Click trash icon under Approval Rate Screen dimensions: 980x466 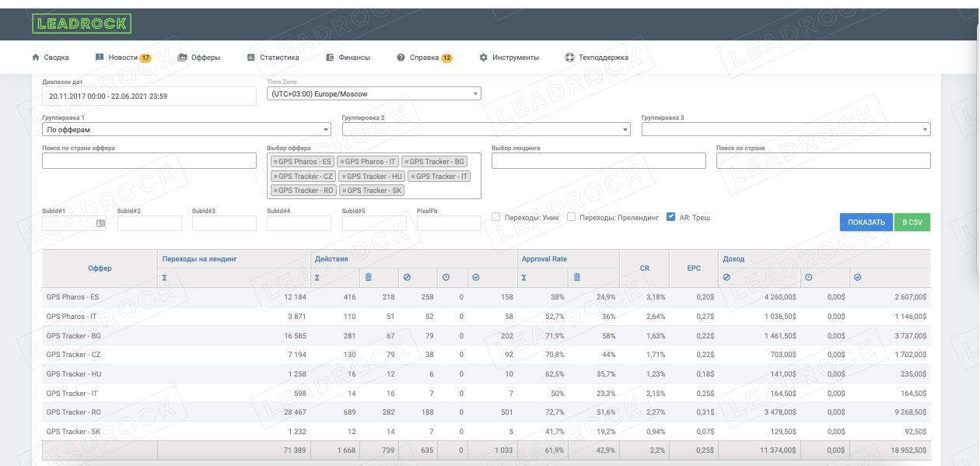click(576, 278)
